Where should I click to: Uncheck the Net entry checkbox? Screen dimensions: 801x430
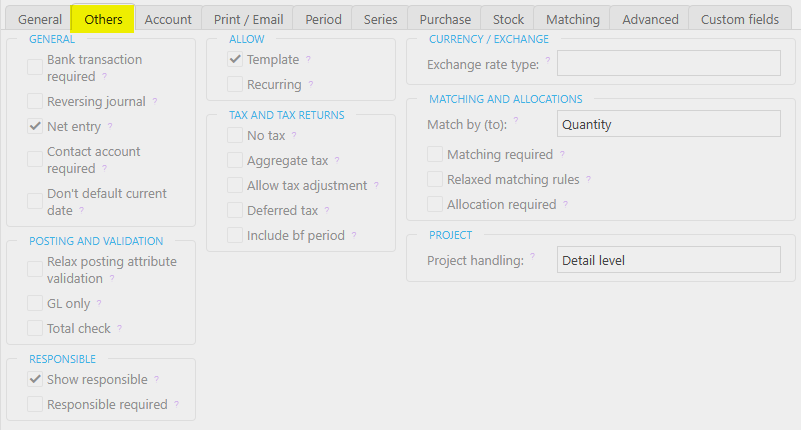pyautogui.click(x=35, y=127)
